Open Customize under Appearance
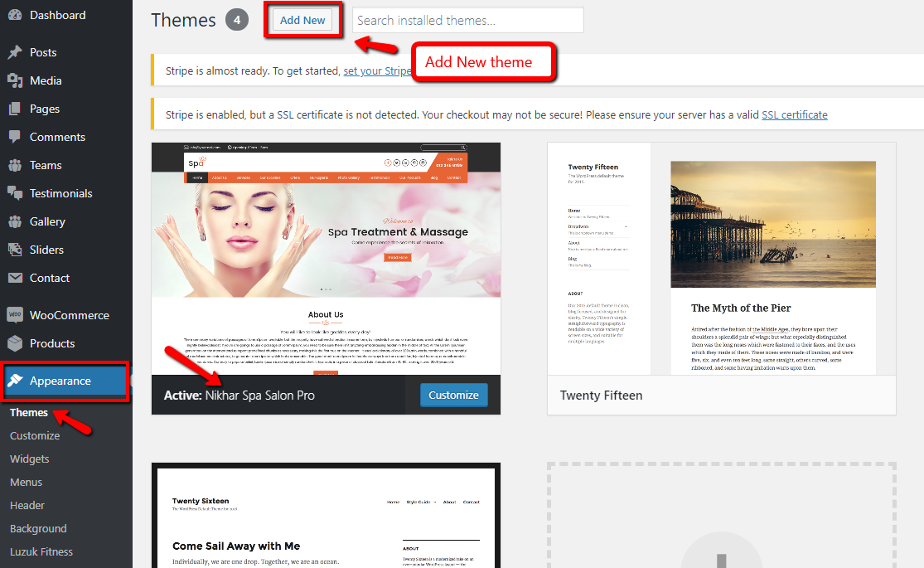Image resolution: width=924 pixels, height=568 pixels. (35, 436)
